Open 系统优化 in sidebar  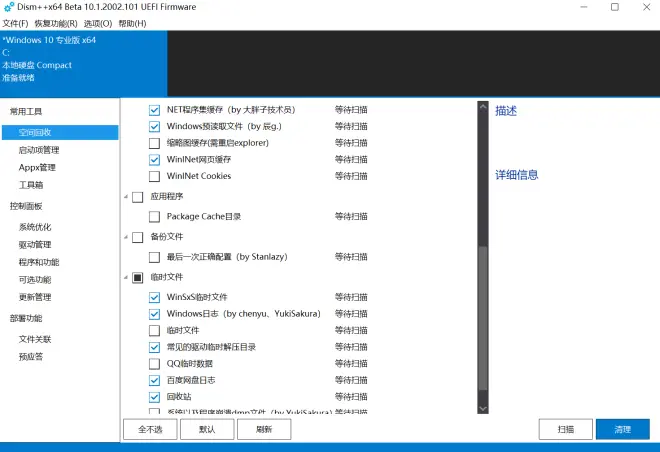pyautogui.click(x=35, y=227)
